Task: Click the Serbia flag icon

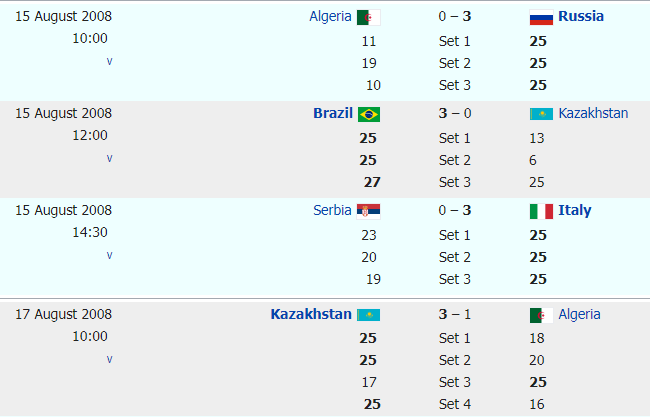Action: coord(369,211)
